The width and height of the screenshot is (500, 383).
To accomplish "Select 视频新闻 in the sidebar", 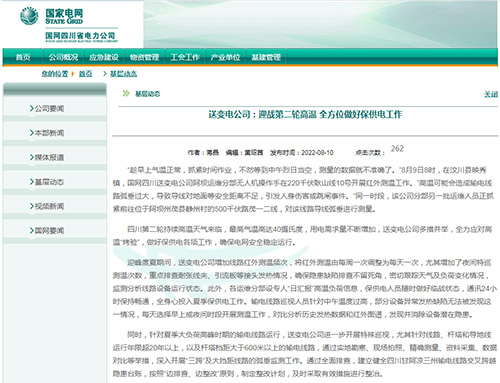I will pos(49,206).
